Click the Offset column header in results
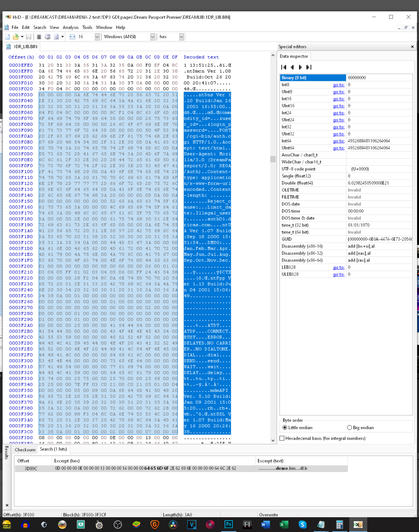 coord(33,461)
